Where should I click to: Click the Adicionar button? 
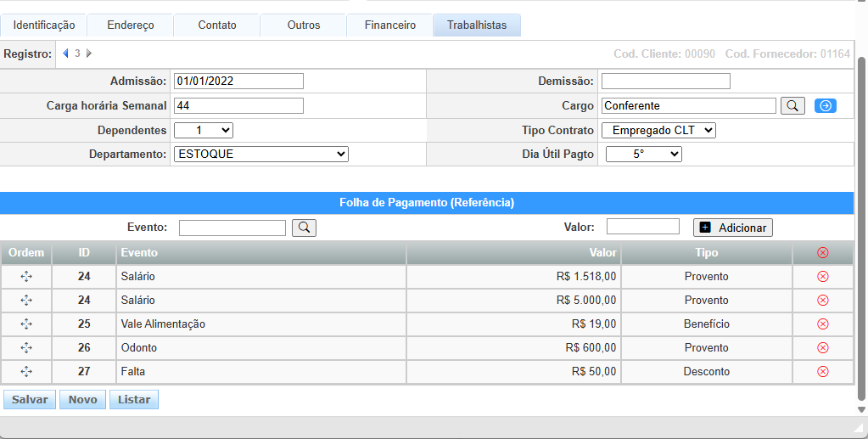coord(733,228)
